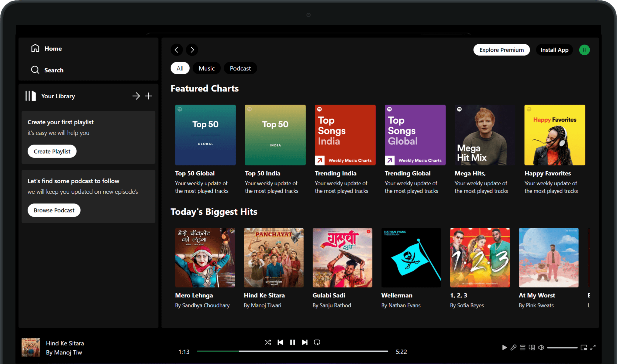Image resolution: width=617 pixels, height=364 pixels.
Task: Seek within the song progress bar
Action: point(293,351)
